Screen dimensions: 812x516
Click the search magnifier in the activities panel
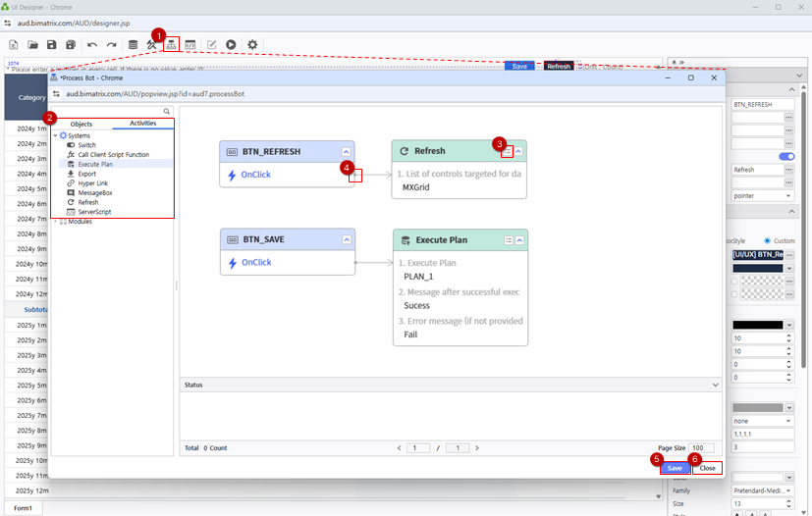tap(168, 112)
